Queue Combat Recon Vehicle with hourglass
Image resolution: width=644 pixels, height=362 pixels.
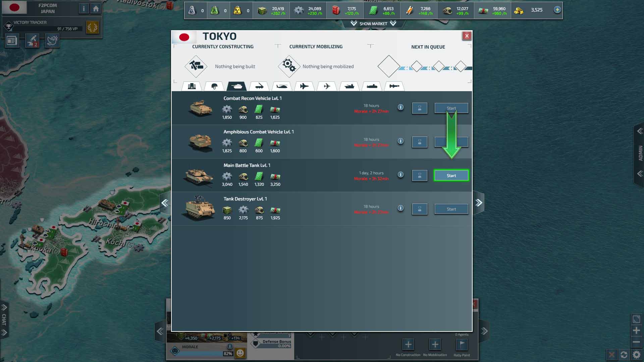click(x=419, y=108)
